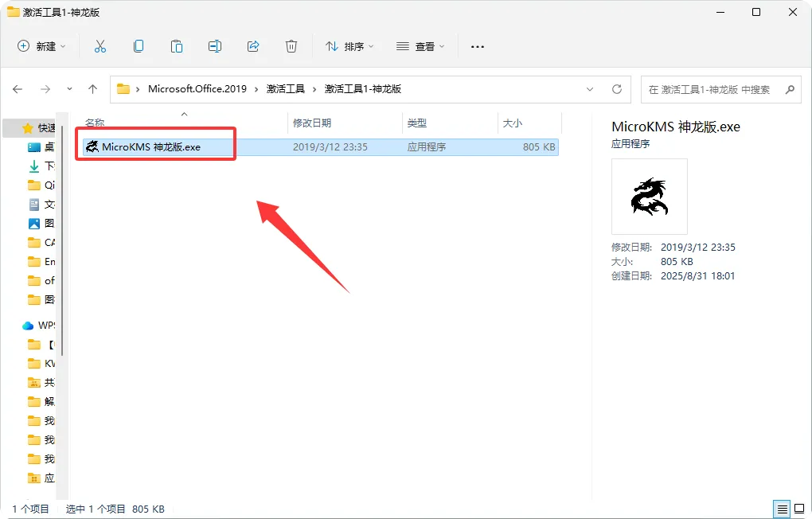This screenshot has width=812, height=519.
Task: Click the 805 KB size cell in file row
Action: tap(539, 146)
